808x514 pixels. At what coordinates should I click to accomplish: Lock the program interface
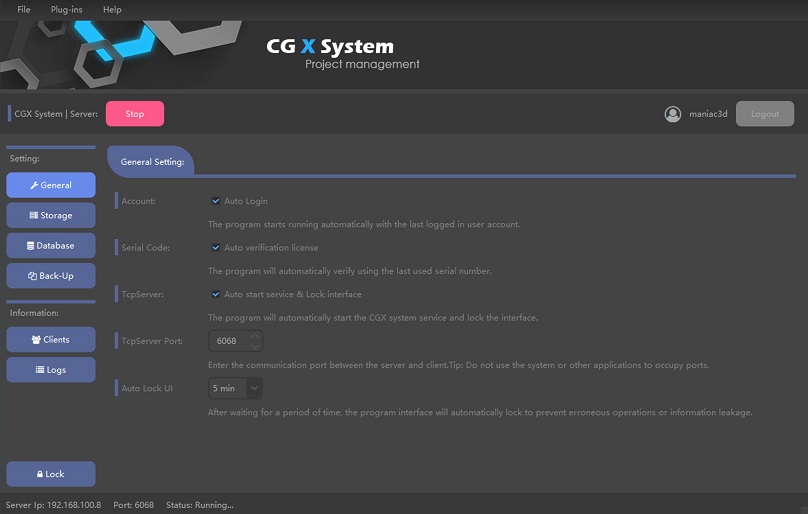[51, 474]
